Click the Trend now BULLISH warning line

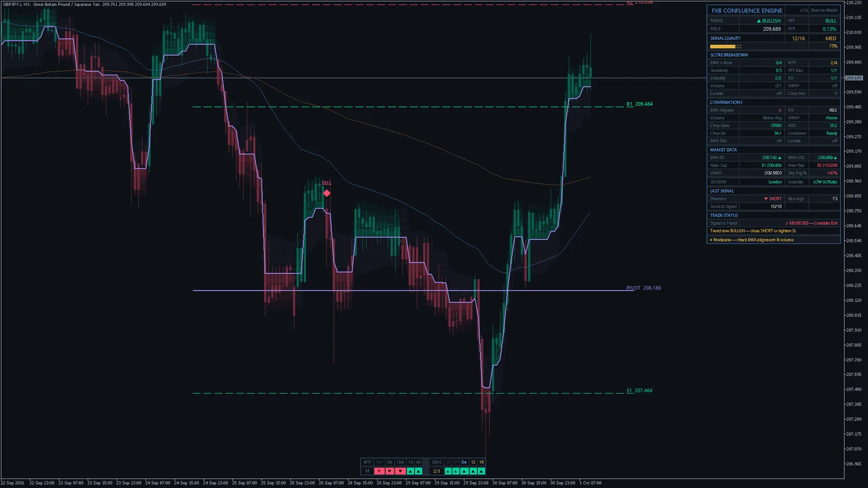[753, 231]
